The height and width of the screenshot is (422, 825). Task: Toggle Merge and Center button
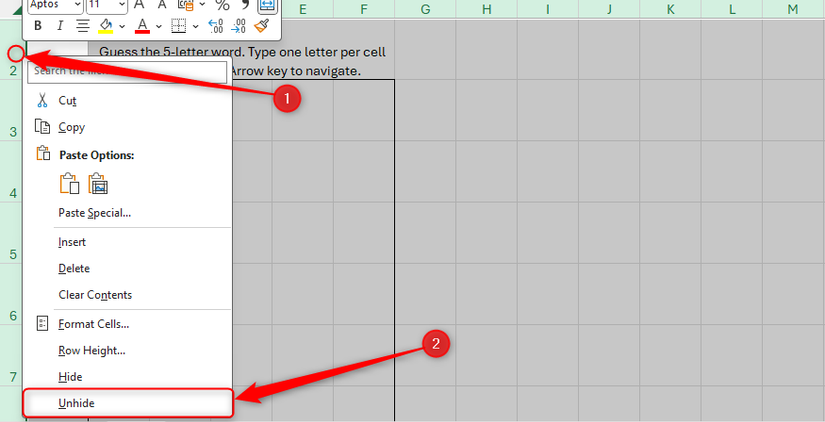click(x=267, y=5)
